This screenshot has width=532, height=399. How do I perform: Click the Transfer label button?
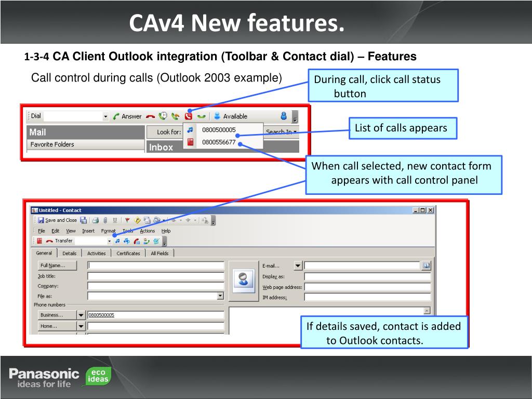64,241
